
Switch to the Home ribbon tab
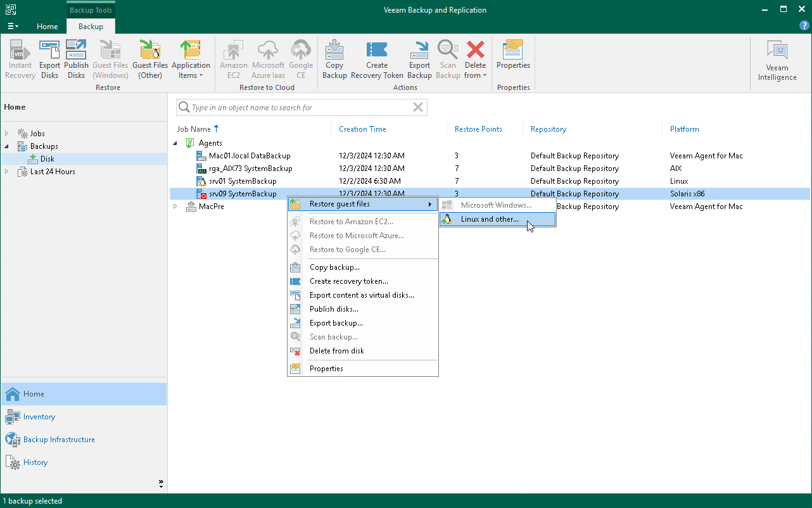tap(48, 27)
